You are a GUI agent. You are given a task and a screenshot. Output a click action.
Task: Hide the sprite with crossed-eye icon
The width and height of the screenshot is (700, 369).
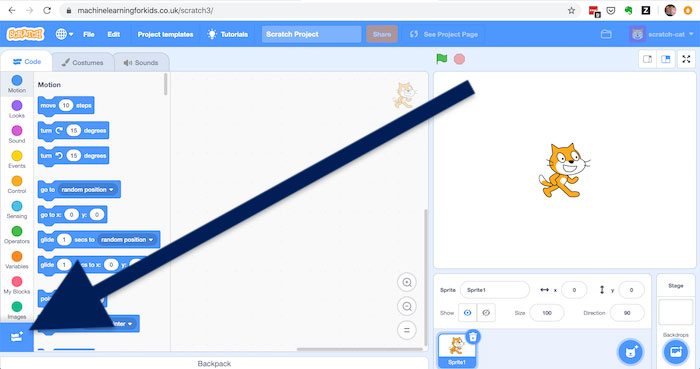pos(486,313)
